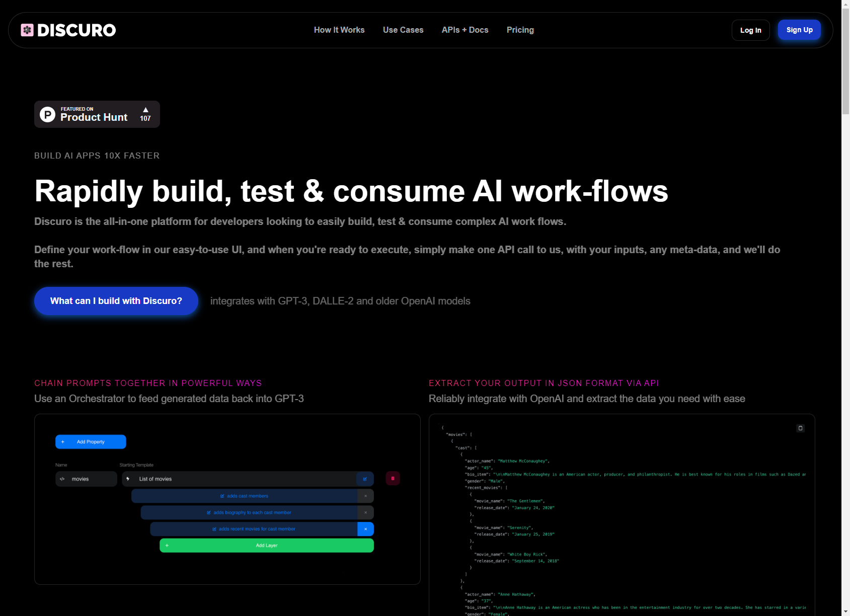This screenshot has height=616, width=850.
Task: Click the "Matthew McConaughey" actor_name value in the JSON
Action: (x=523, y=461)
